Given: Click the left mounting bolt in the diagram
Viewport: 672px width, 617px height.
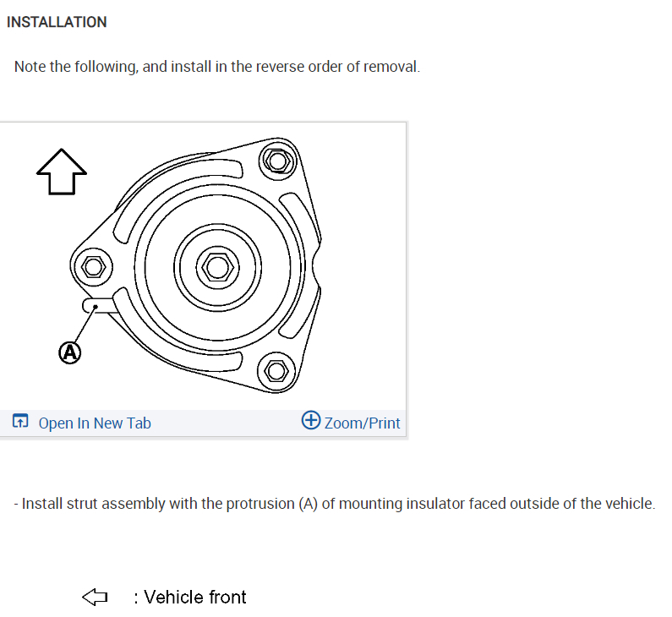Looking at the screenshot, I should click(x=93, y=267).
